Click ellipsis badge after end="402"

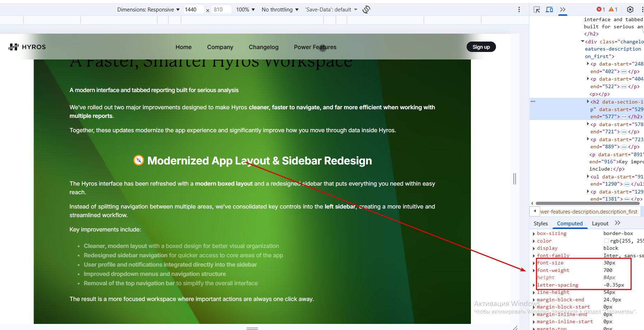click(x=624, y=72)
